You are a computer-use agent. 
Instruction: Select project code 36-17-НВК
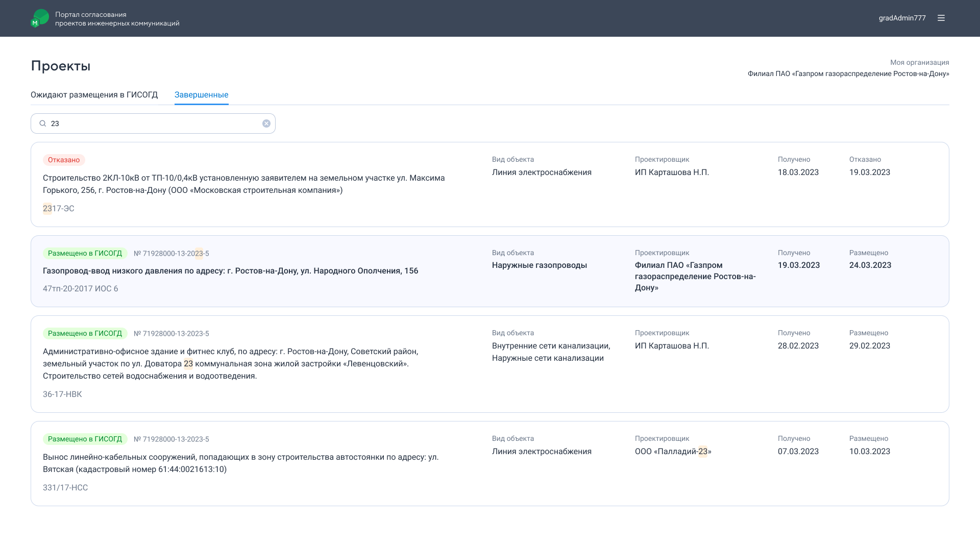(x=62, y=394)
